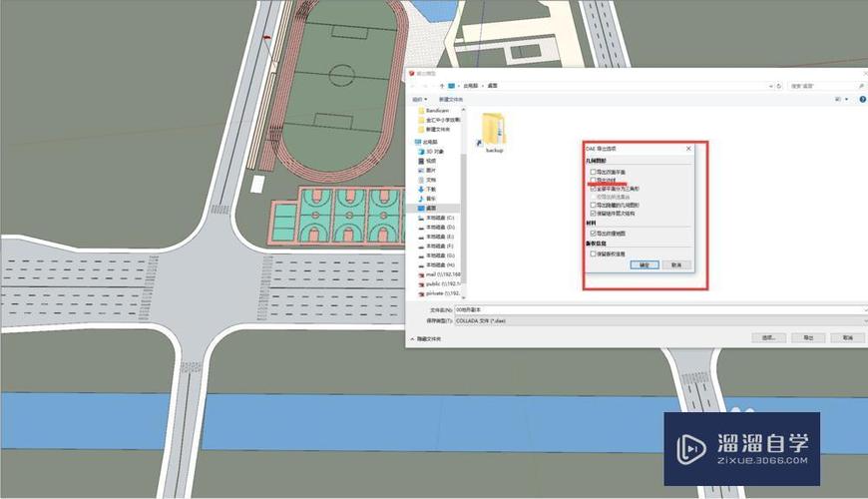The image size is (868, 499).
Task: Tick the 导出隐藏的几何图形 checkbox
Action: tap(593, 205)
